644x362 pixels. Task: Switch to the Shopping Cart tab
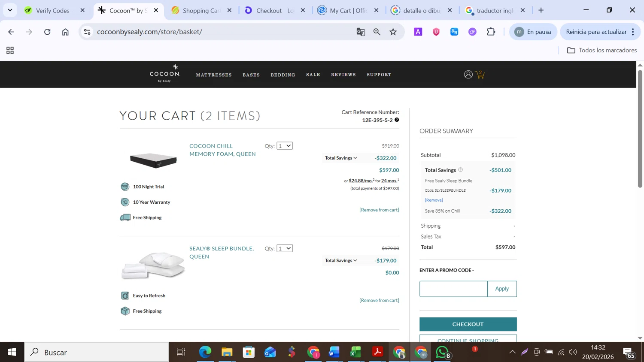point(201,10)
